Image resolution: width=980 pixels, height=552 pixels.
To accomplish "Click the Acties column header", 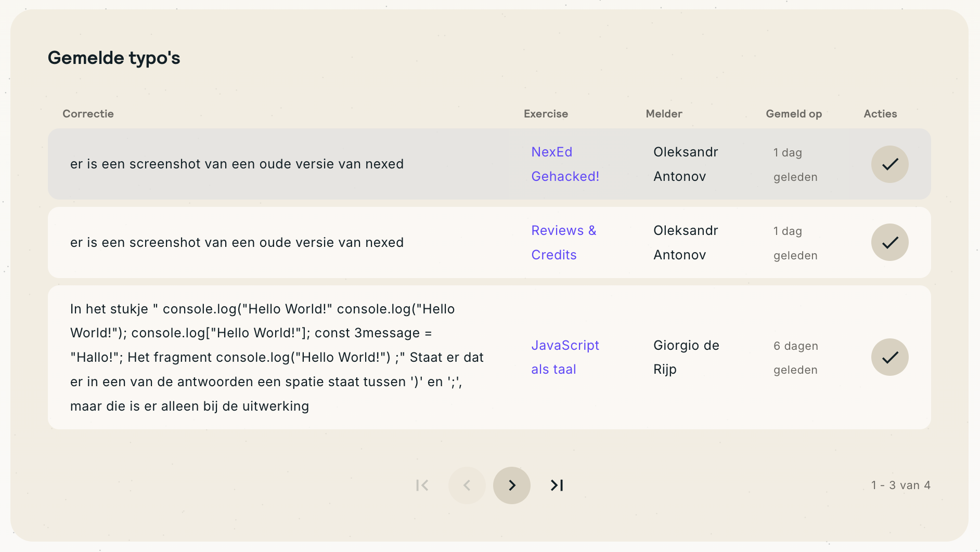I will (x=880, y=114).
